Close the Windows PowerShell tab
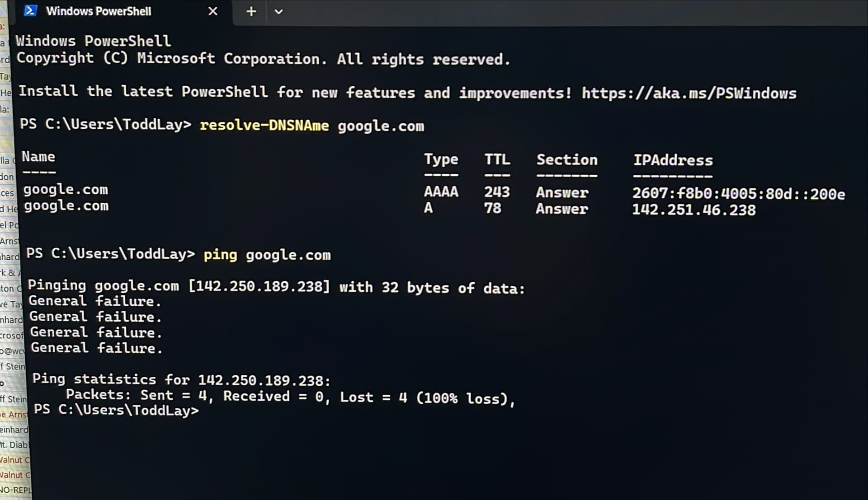Viewport: 868px width, 500px height. click(212, 11)
